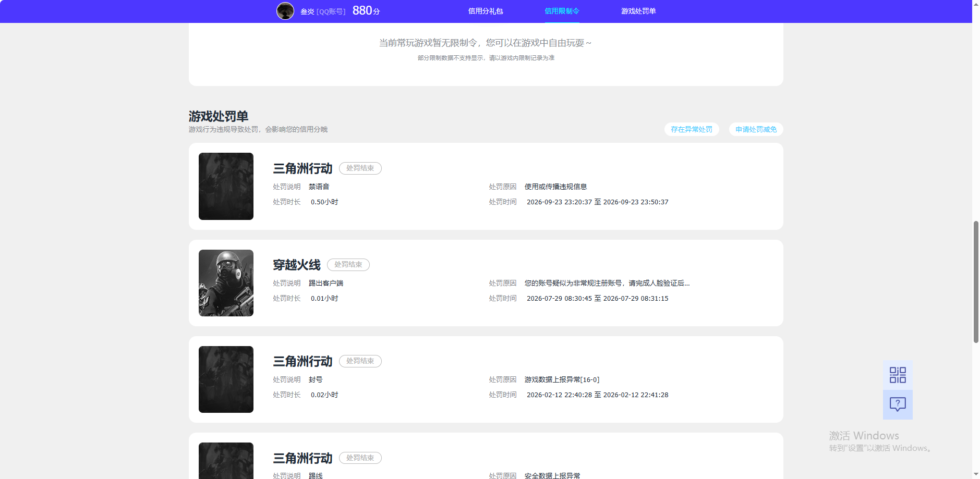Click reason 游戏数据上报异常[16-0]
Screen dimensions: 980x479
coord(562,379)
